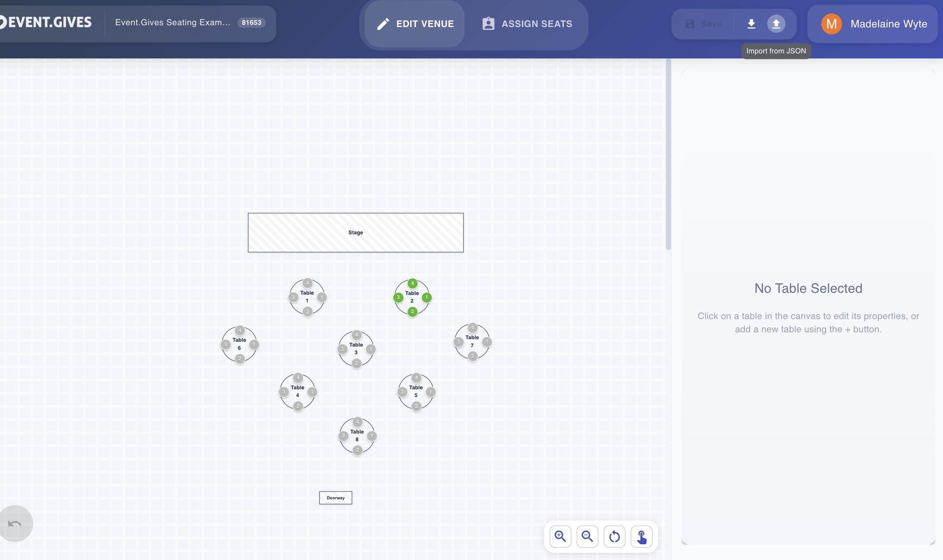Click seat 4 of Table 5
Screen dimensions: 943x560
[416, 377]
